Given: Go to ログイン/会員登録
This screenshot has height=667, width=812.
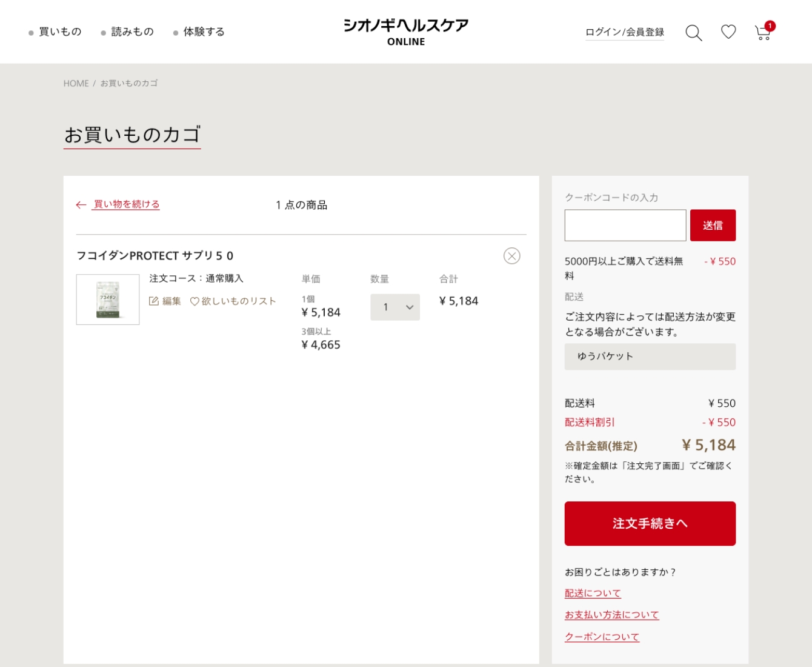Looking at the screenshot, I should pyautogui.click(x=625, y=32).
